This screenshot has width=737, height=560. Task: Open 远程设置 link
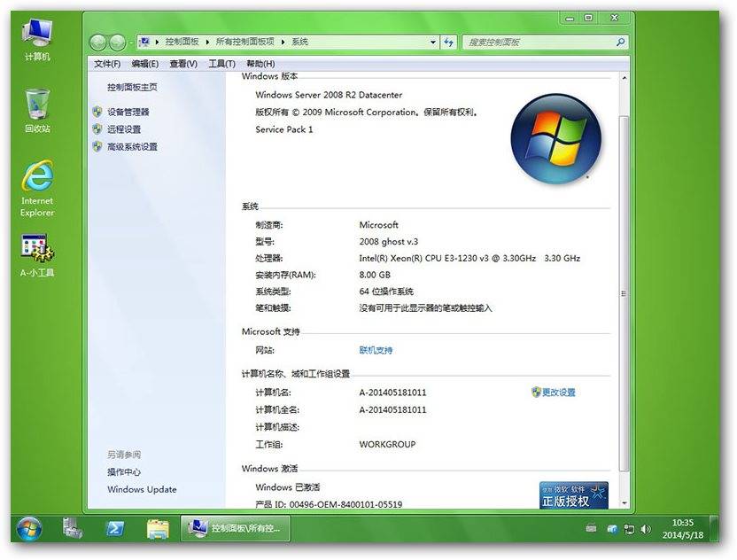[124, 129]
